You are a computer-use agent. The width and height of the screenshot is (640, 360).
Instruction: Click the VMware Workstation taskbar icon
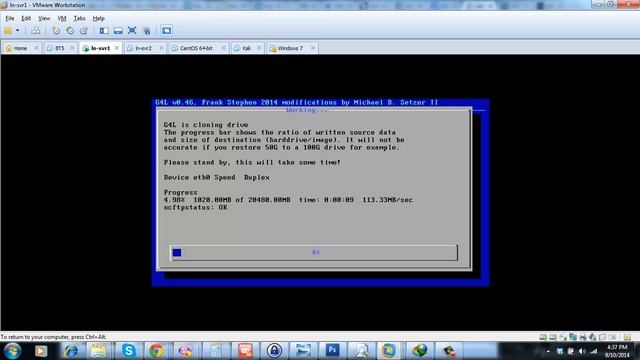point(388,351)
